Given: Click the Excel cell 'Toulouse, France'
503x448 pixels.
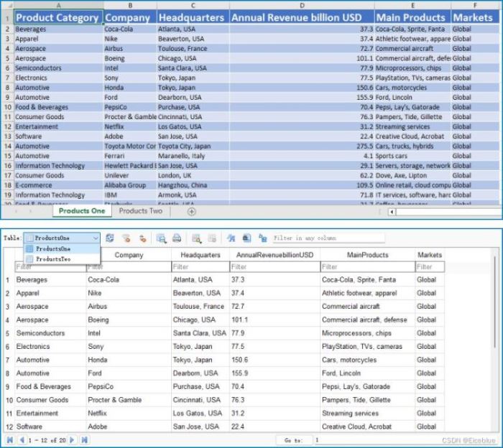Looking at the screenshot, I should [193, 49].
